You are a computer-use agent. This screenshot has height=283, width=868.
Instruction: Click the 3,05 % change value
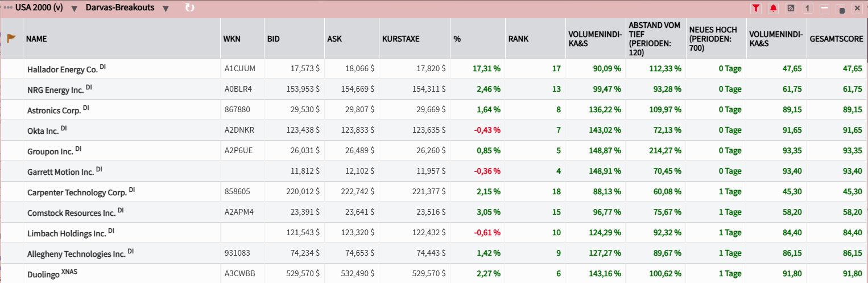(x=489, y=212)
